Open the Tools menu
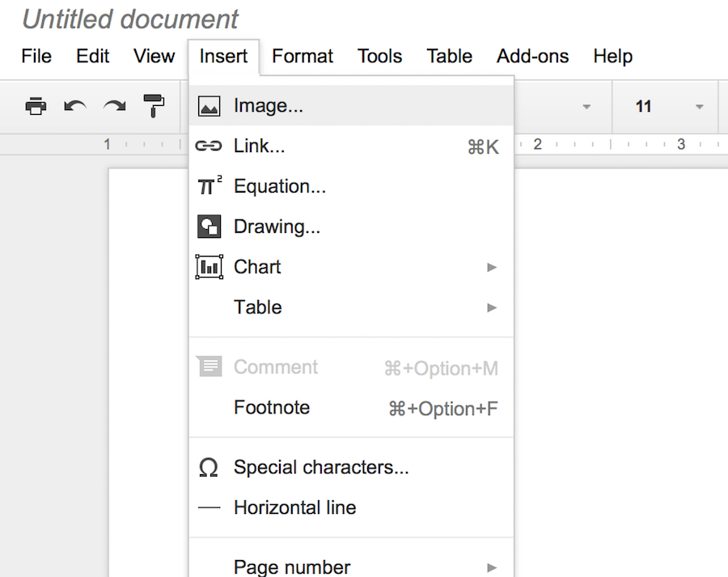 379,57
